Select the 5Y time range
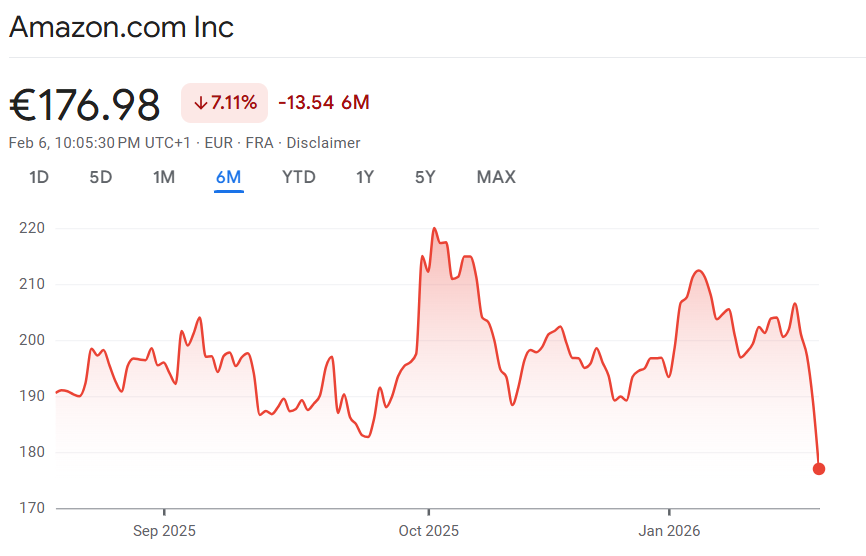 pos(425,177)
